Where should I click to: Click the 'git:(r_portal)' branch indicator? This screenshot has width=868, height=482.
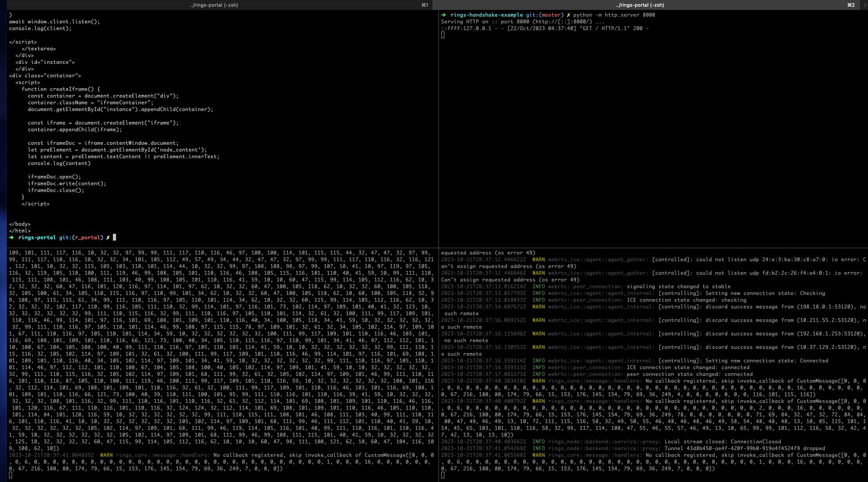[81, 237]
